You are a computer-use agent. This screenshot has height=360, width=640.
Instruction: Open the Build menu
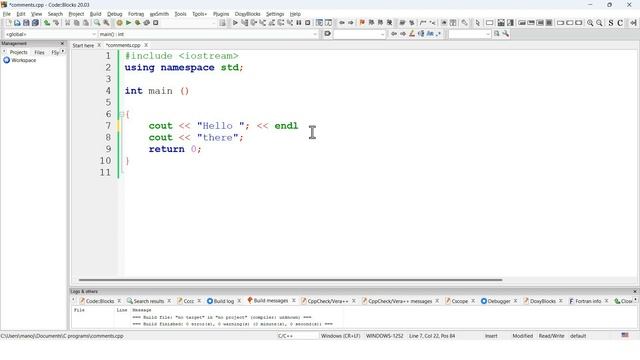click(96, 14)
